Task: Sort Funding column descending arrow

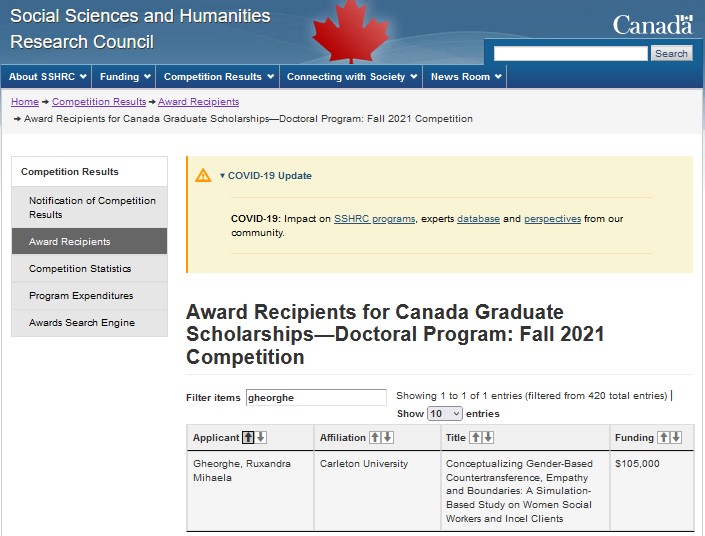Action: (676, 438)
